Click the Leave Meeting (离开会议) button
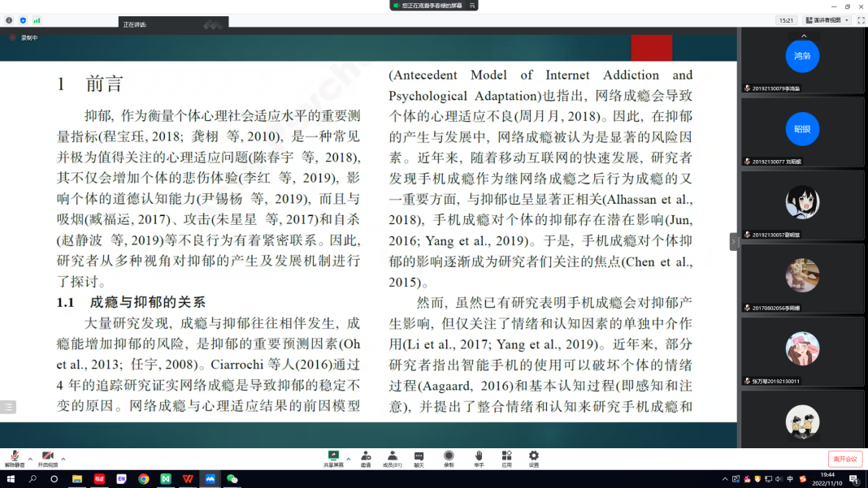868x488 pixels. [x=844, y=459]
